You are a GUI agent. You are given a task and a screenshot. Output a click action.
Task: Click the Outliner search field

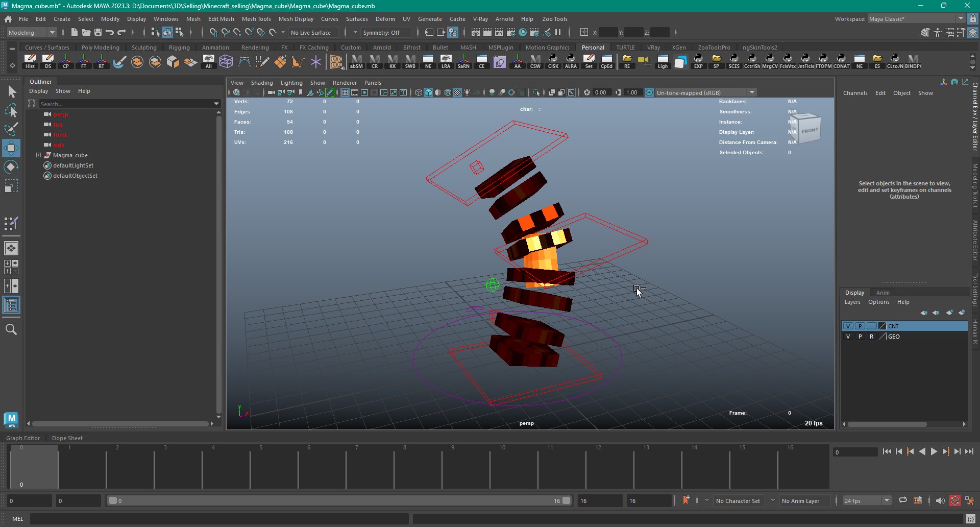(125, 104)
